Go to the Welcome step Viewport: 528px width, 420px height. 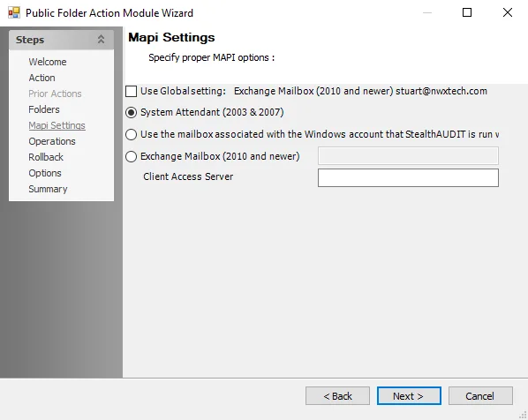48,62
